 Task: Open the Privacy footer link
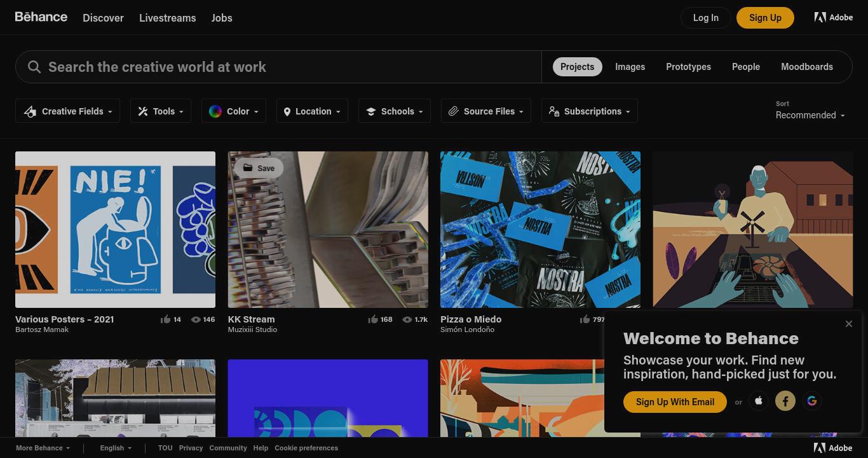click(191, 448)
